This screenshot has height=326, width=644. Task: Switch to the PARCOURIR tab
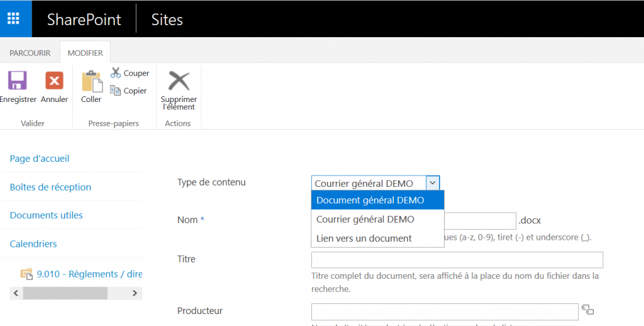click(30, 53)
